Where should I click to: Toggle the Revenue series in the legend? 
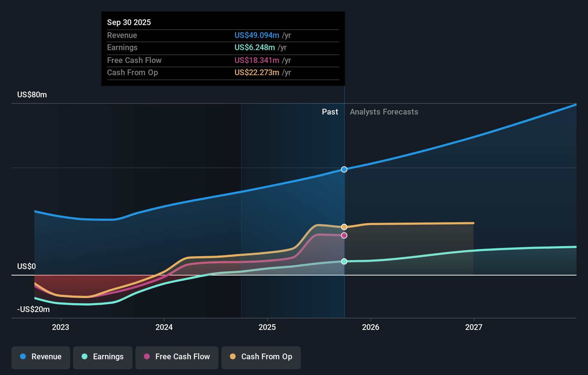tap(40, 357)
